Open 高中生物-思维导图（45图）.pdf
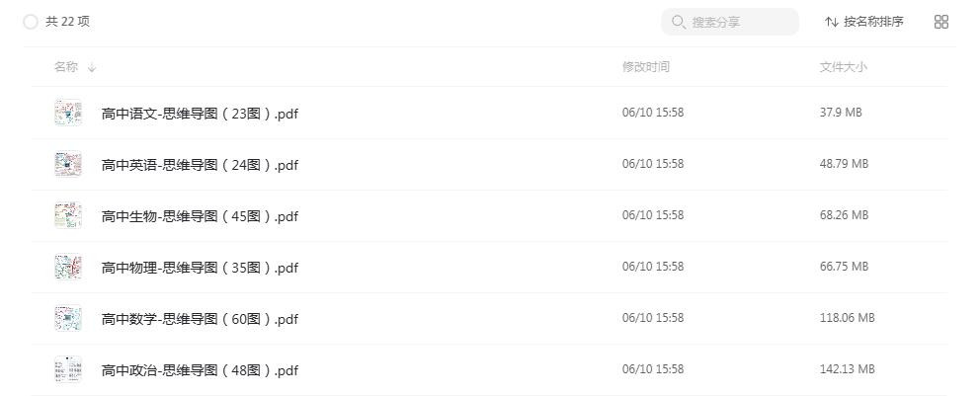Image resolution: width=980 pixels, height=396 pixels. coord(200,216)
